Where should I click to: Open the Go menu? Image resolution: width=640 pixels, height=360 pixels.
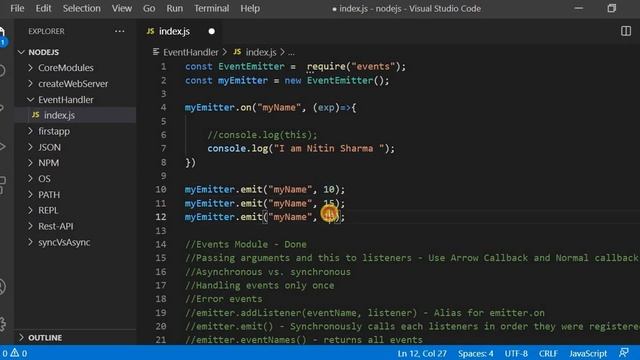(x=149, y=8)
